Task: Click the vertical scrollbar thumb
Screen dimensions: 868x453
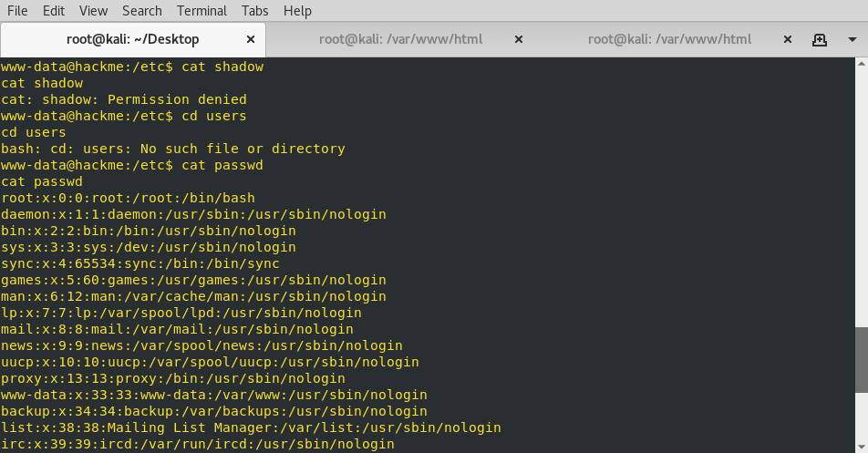Action: 862,360
